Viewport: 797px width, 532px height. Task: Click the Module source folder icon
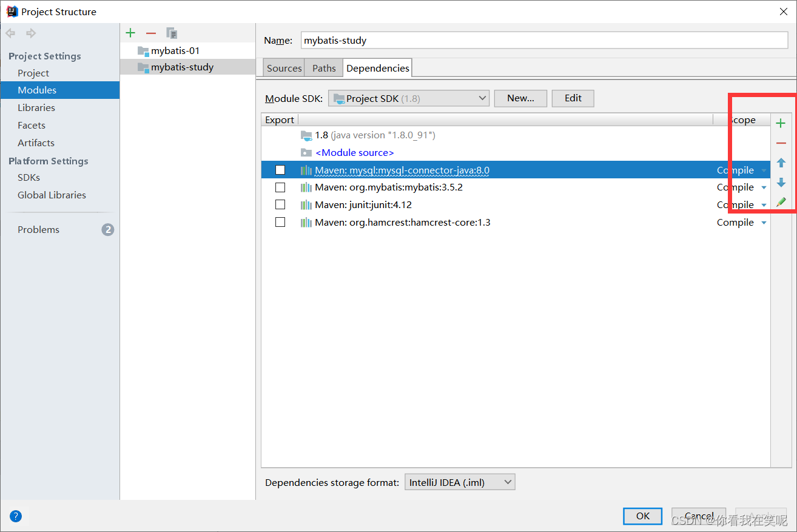point(306,153)
